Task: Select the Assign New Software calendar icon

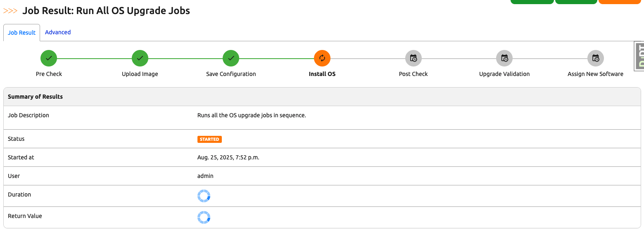Action: pos(596,58)
